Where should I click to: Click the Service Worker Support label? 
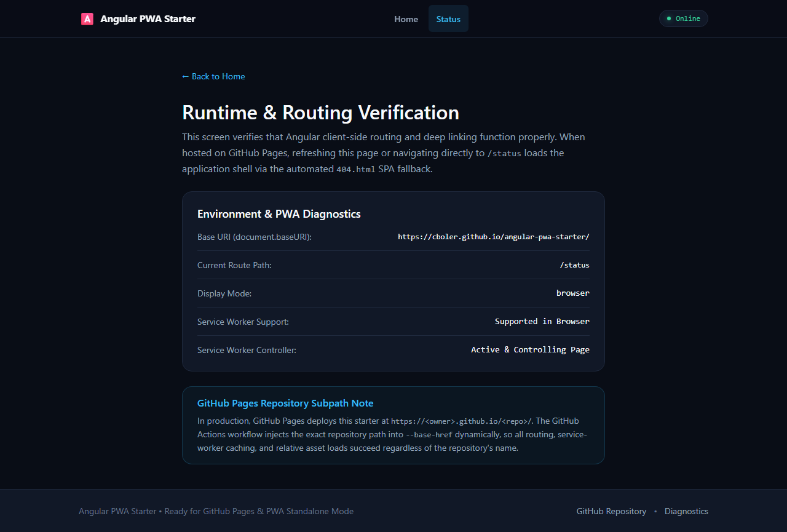[243, 322]
